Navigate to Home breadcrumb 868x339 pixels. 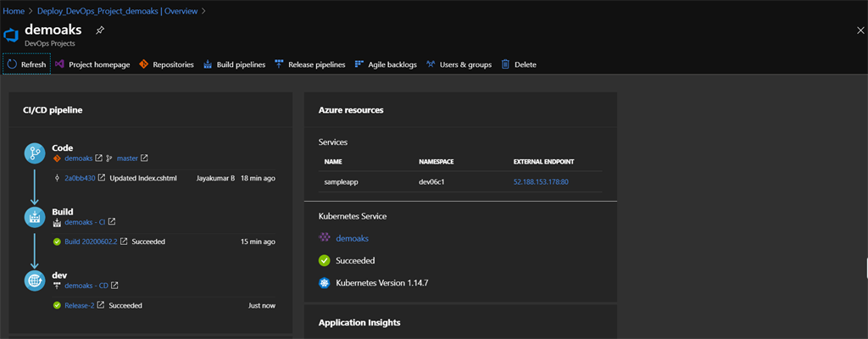(14, 10)
